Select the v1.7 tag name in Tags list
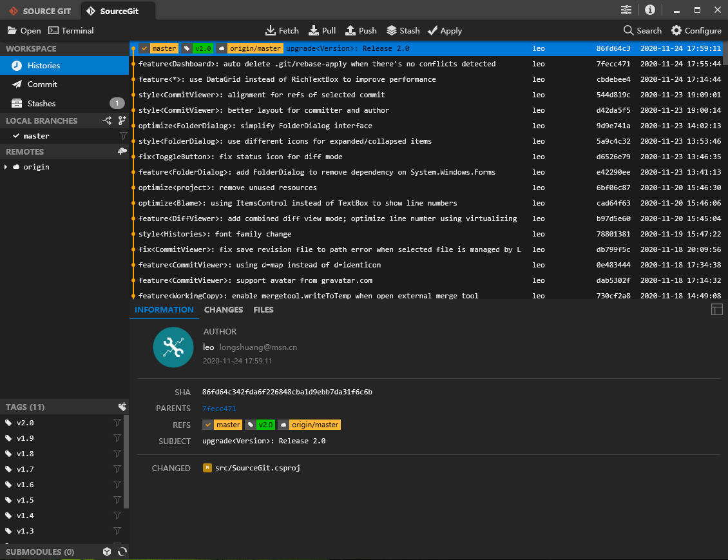 click(25, 469)
